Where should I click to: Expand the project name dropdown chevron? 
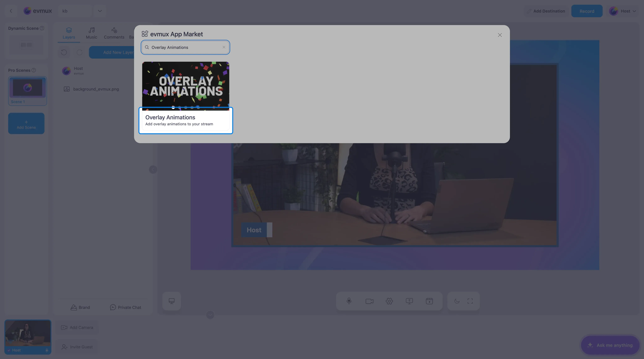pyautogui.click(x=100, y=11)
